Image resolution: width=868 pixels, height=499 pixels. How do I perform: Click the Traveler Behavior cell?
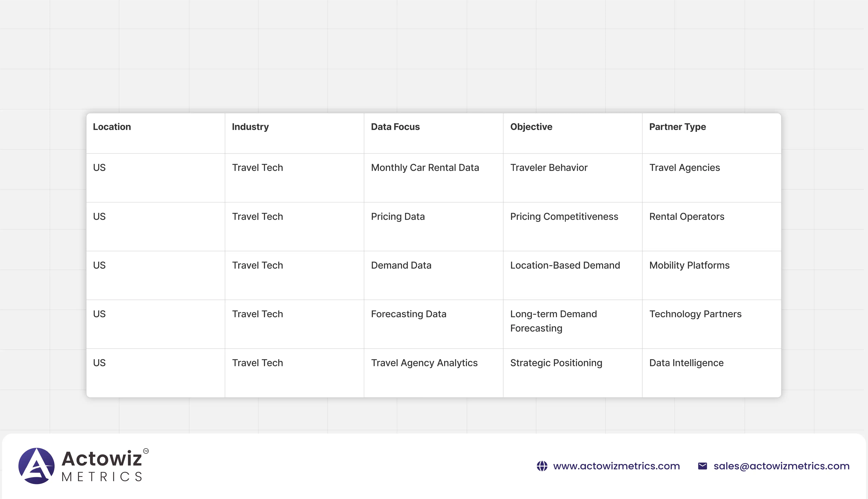(549, 168)
